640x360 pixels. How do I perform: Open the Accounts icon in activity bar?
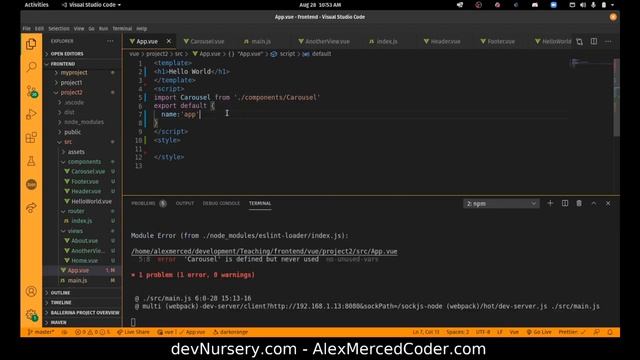[x=31, y=291]
